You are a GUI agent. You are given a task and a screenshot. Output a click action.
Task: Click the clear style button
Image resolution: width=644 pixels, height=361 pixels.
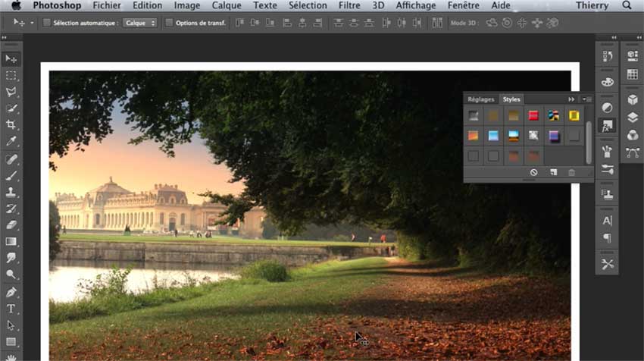[x=533, y=173]
